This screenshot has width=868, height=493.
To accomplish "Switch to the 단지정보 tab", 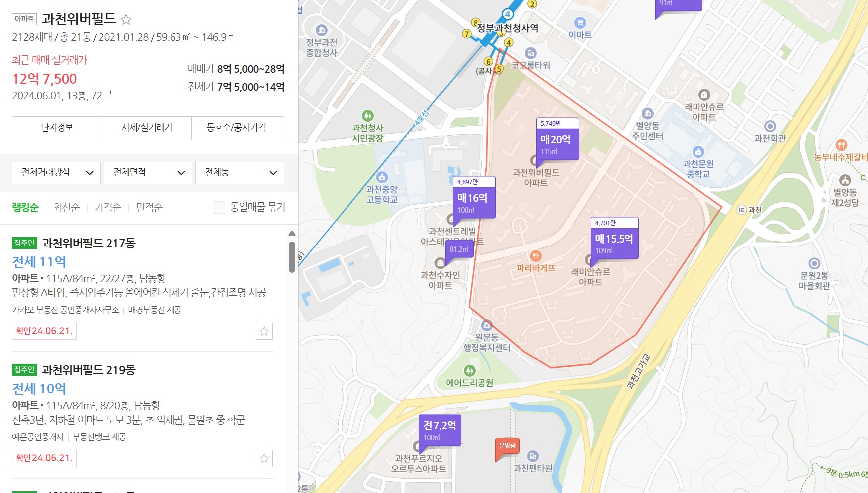I will tap(57, 128).
